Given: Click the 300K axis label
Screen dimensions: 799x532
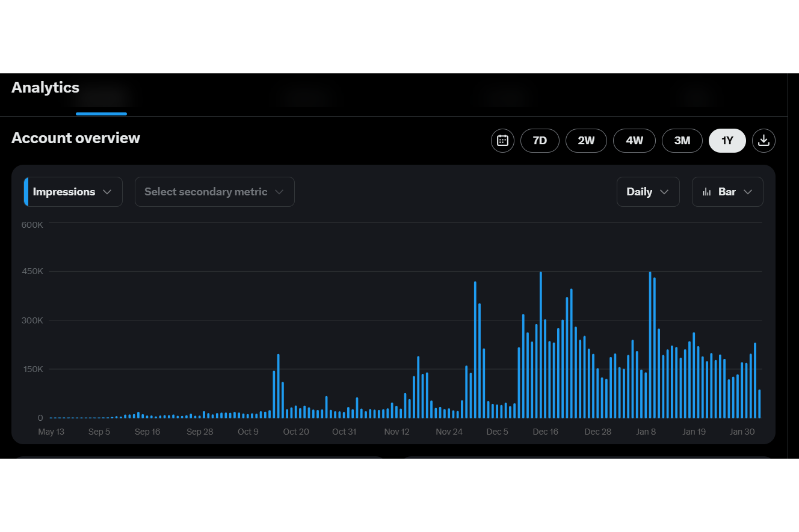Looking at the screenshot, I should [x=32, y=320].
